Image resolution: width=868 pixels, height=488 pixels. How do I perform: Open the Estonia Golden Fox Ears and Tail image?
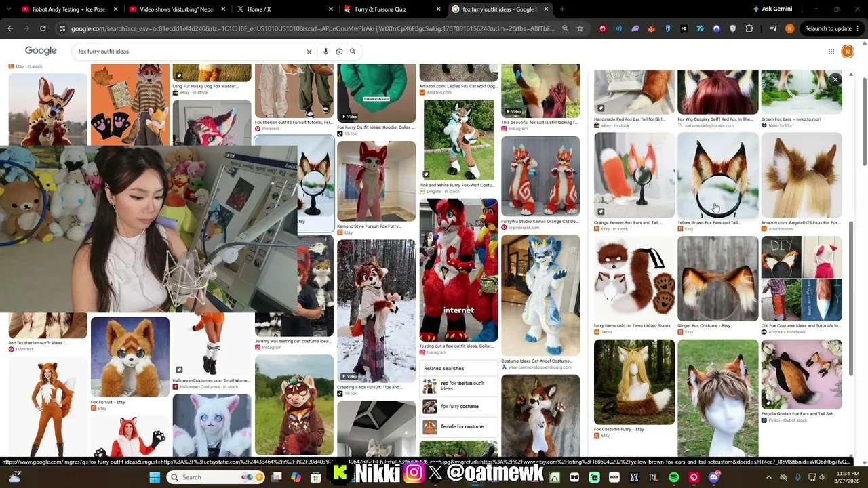pyautogui.click(x=802, y=375)
